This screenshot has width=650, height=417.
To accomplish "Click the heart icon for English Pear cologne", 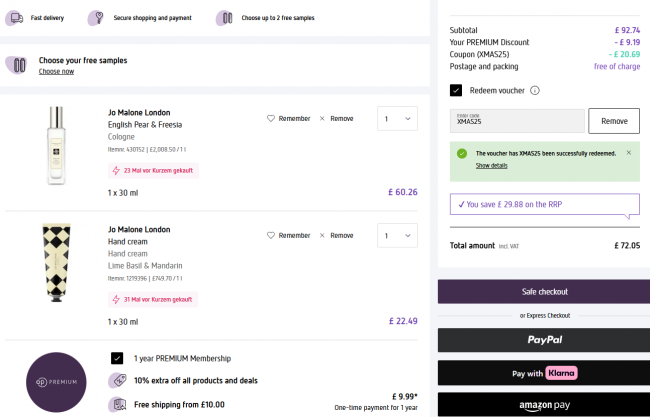I will pyautogui.click(x=270, y=118).
